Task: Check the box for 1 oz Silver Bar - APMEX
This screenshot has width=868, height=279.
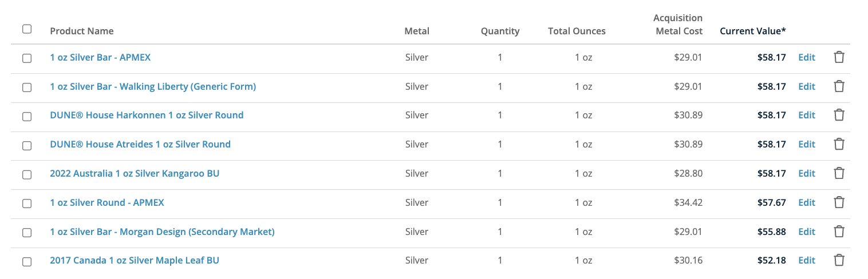Action: click(x=27, y=58)
